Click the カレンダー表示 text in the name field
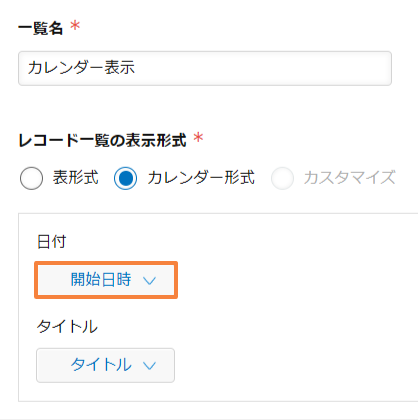The width and height of the screenshot is (418, 420). point(81,67)
